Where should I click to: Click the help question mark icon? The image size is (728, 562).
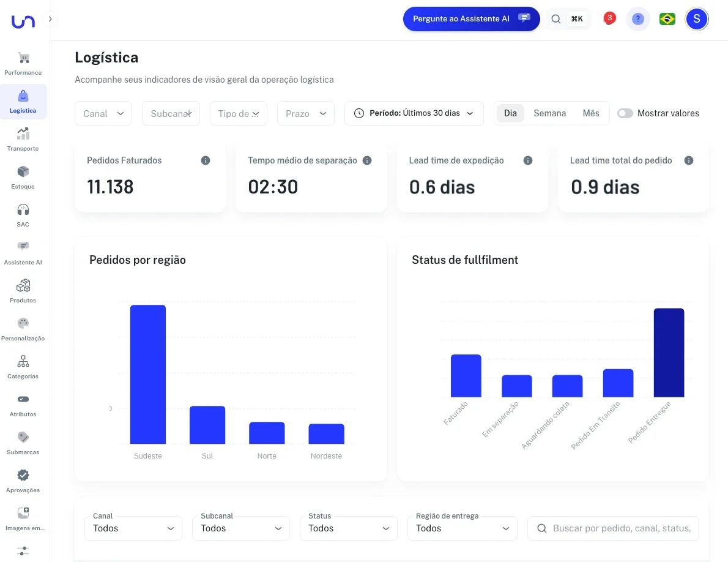tap(637, 19)
